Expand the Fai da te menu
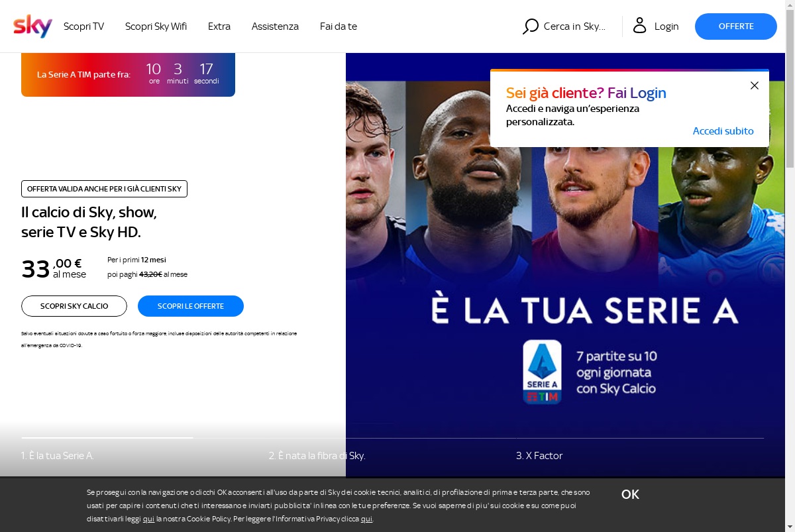Image resolution: width=795 pixels, height=532 pixels. coord(339,27)
